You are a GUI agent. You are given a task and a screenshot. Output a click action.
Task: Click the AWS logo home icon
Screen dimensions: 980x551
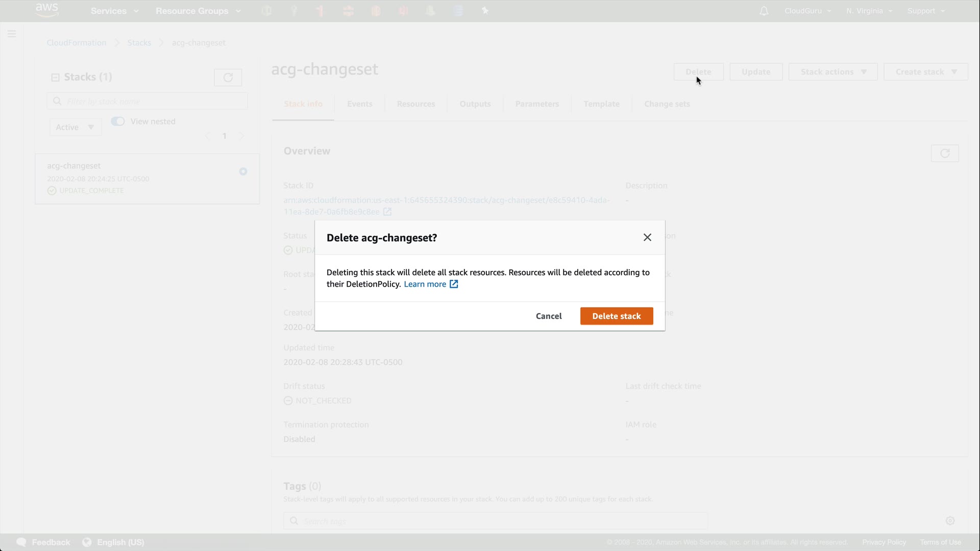[x=47, y=10]
